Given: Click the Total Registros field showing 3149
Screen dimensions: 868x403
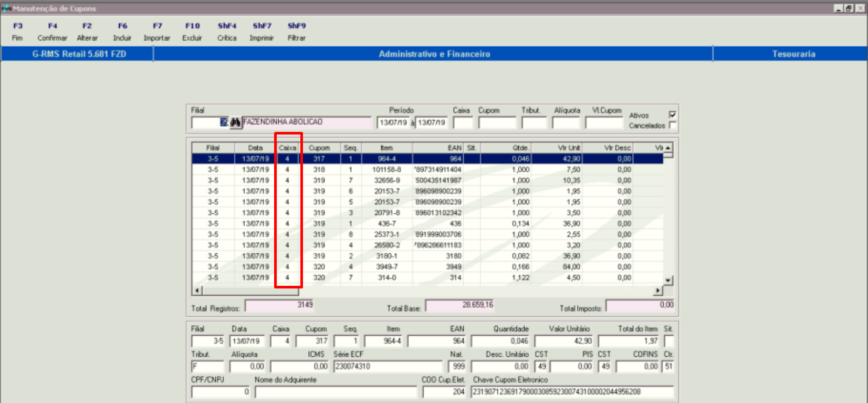Looking at the screenshot, I should pyautogui.click(x=279, y=305).
